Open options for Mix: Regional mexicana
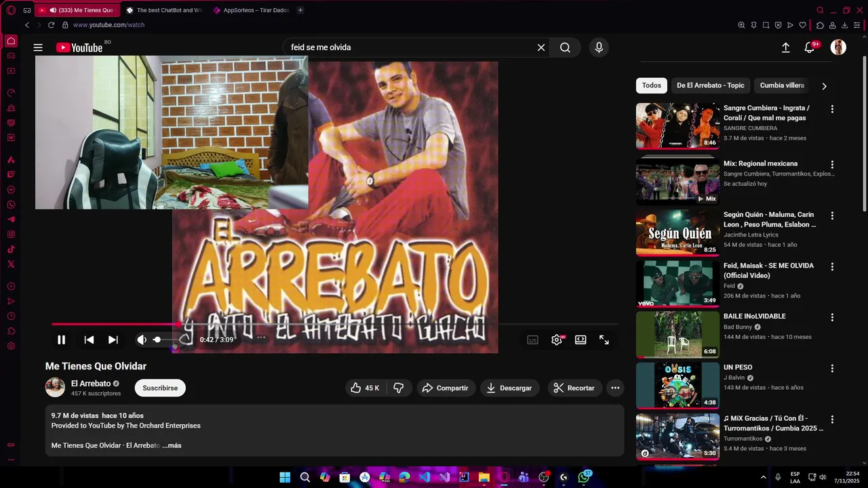Viewport: 868px width, 488px height. (x=832, y=165)
